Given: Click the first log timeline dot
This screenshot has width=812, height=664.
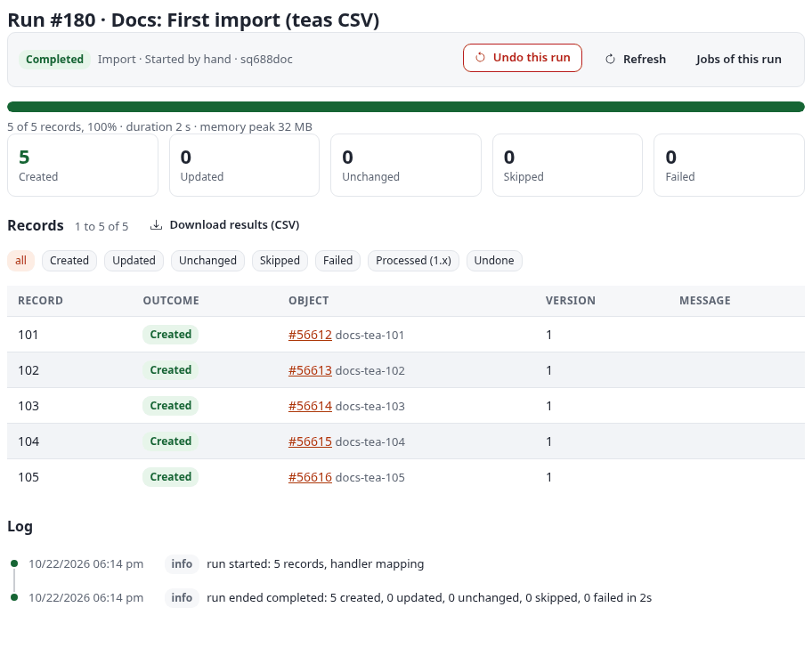Looking at the screenshot, I should (14, 563).
